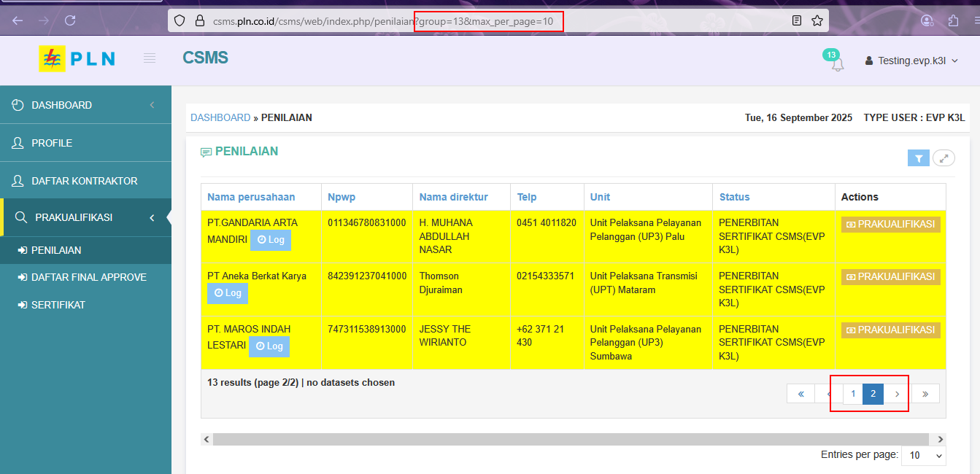Screen dimensions: 980x474
Task: Open browser extensions puzzle icon
Action: [x=953, y=20]
